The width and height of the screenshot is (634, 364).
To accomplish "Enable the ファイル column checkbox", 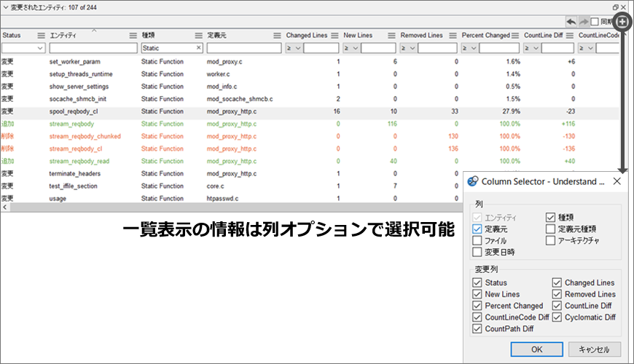I will coord(477,240).
